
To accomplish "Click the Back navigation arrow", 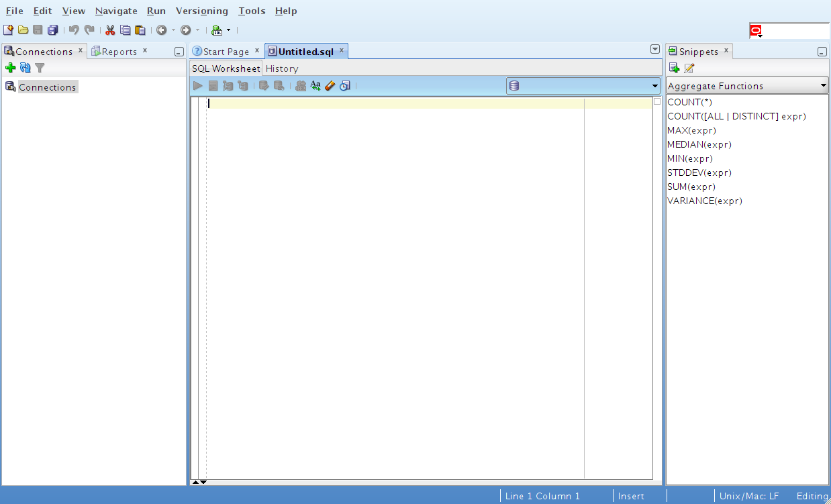I will click(162, 30).
